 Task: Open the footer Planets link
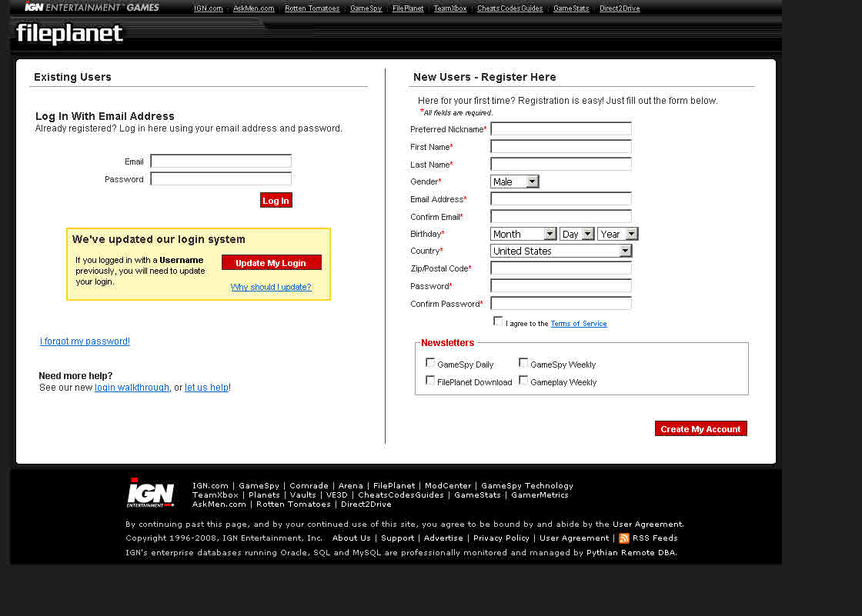[265, 495]
